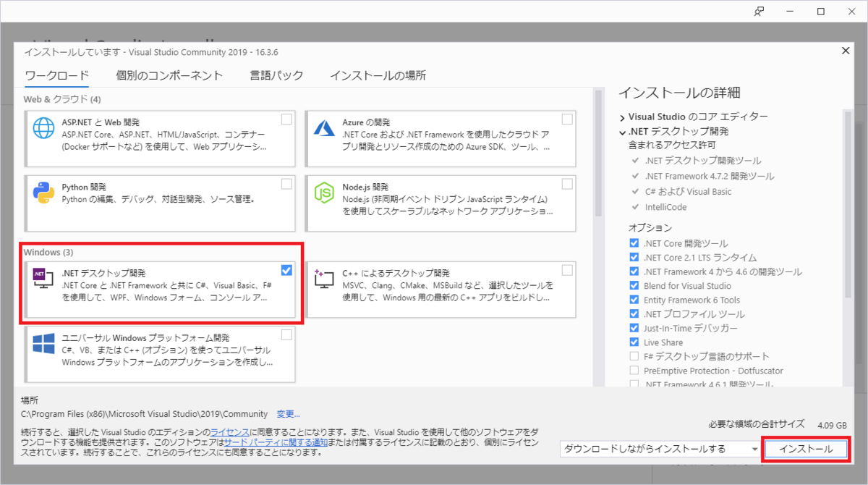Image resolution: width=868 pixels, height=485 pixels.
Task: Open the ダウンロードしながらインストールする dropdown
Action: [659, 449]
